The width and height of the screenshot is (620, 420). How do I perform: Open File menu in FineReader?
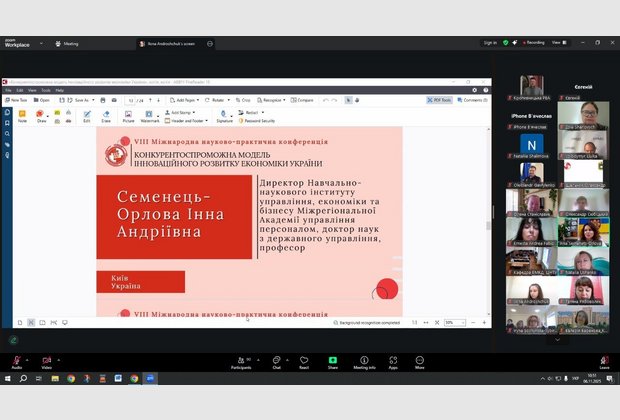point(8,91)
